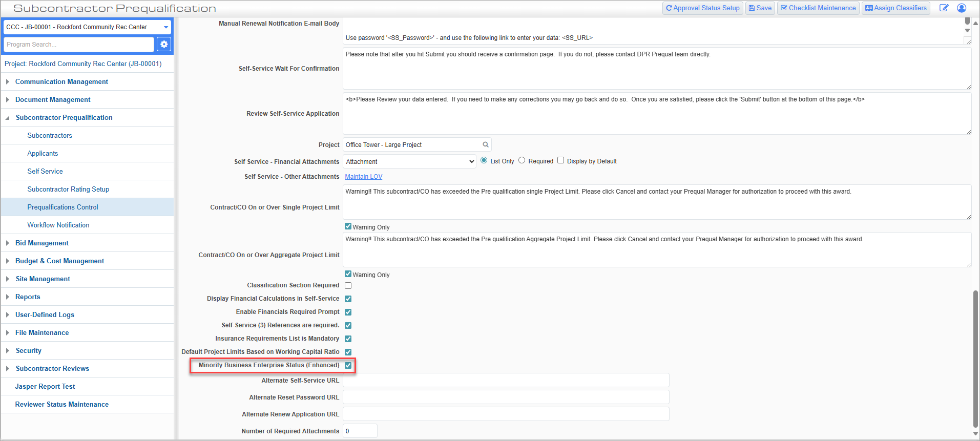980x441 pixels.
Task: Follow the Maintain LOV link
Action: click(x=364, y=177)
